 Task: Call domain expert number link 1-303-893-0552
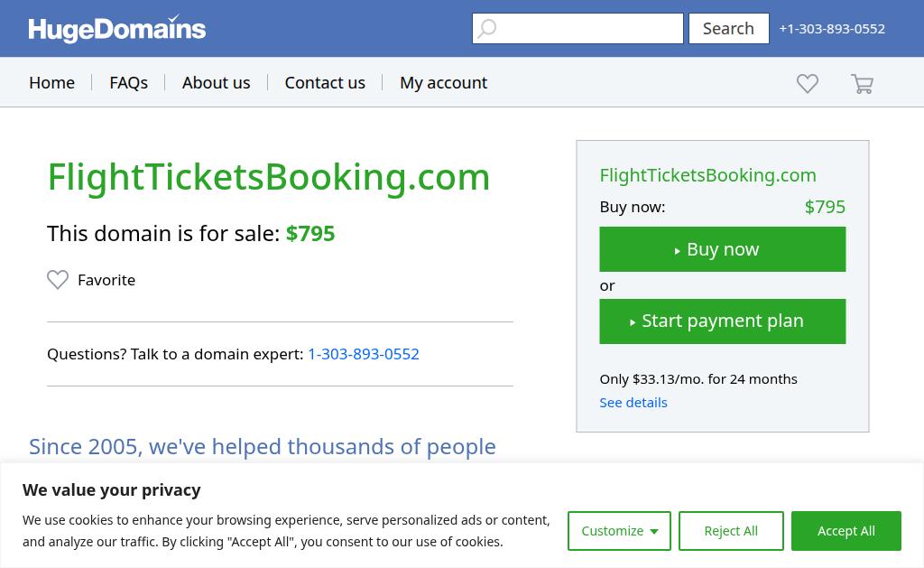(364, 354)
